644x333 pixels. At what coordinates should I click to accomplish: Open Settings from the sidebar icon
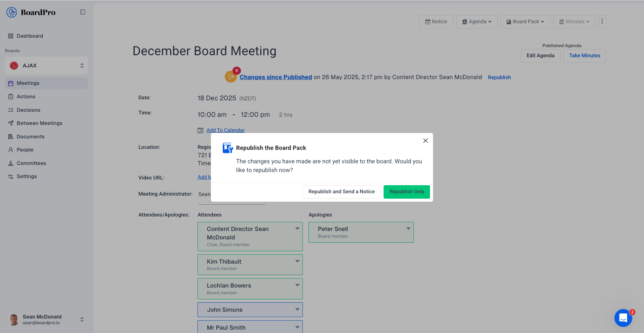(x=11, y=176)
